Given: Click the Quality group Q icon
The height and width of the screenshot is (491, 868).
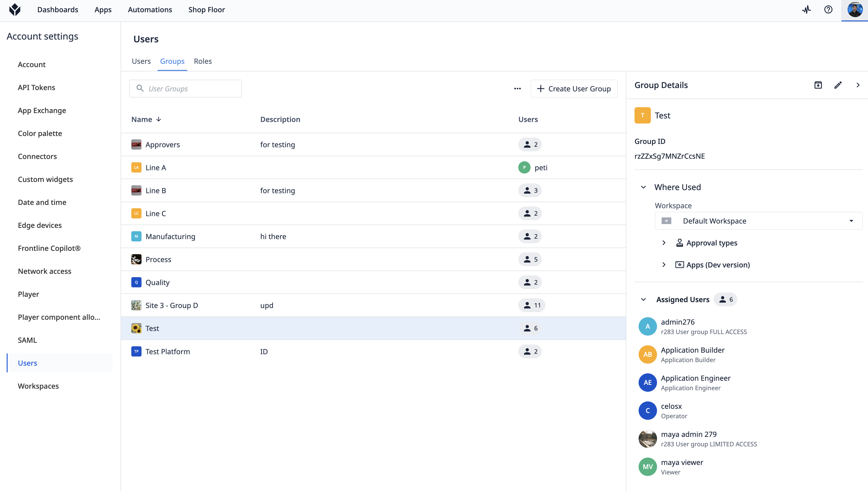Looking at the screenshot, I should pyautogui.click(x=136, y=282).
